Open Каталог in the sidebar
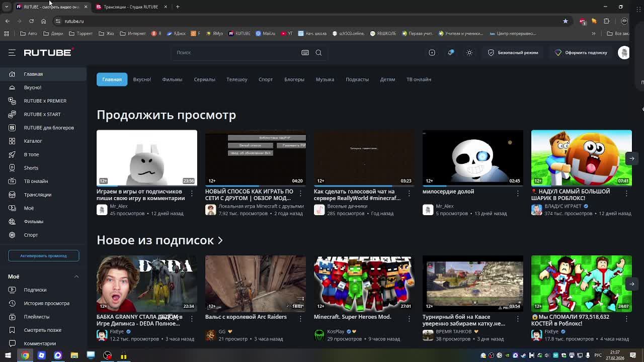Viewport: 644px width, 362px height. (43, 141)
